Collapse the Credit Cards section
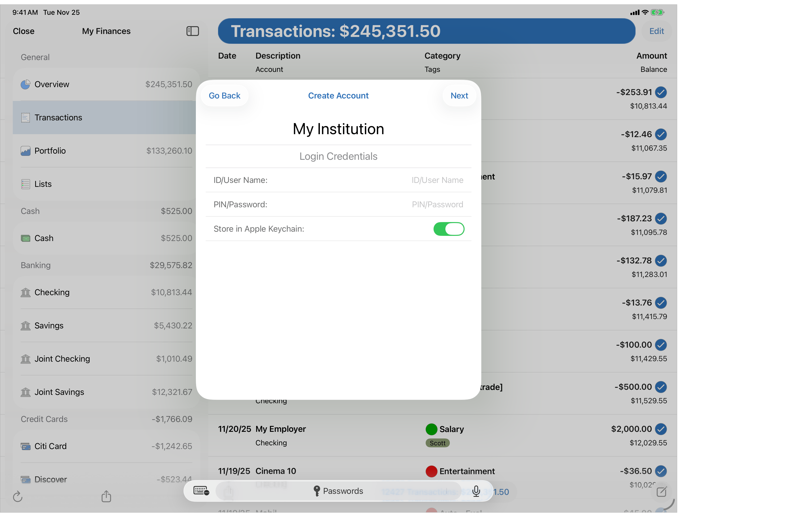 click(x=44, y=419)
